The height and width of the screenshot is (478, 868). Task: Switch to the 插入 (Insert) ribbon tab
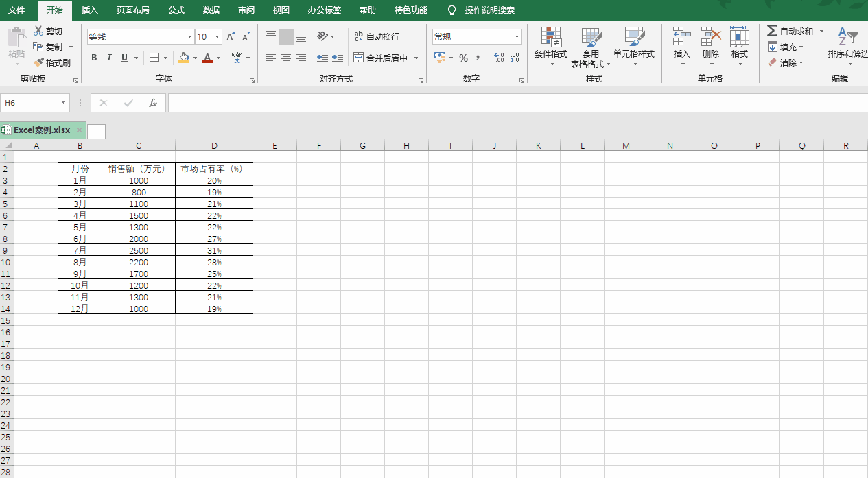(x=89, y=10)
